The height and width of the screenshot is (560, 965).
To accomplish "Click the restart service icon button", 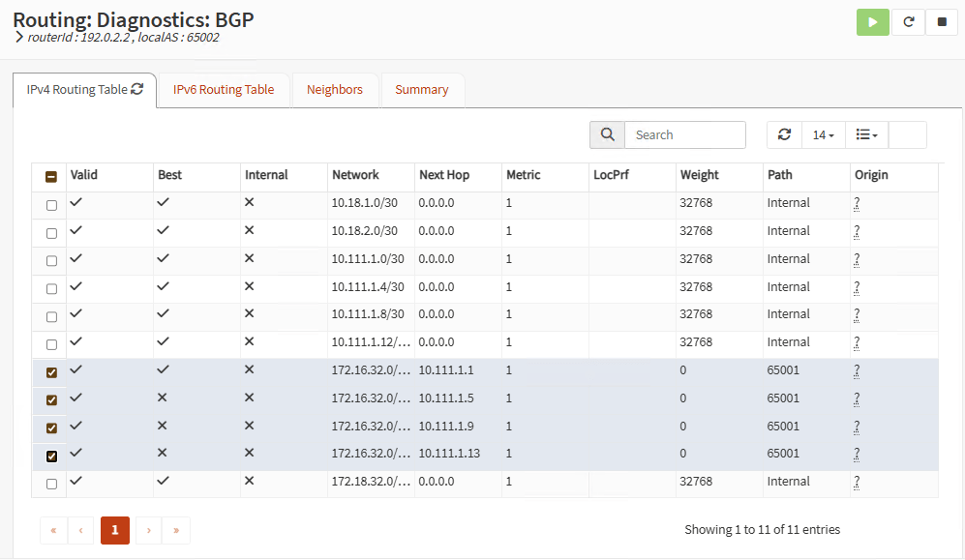I will (908, 22).
